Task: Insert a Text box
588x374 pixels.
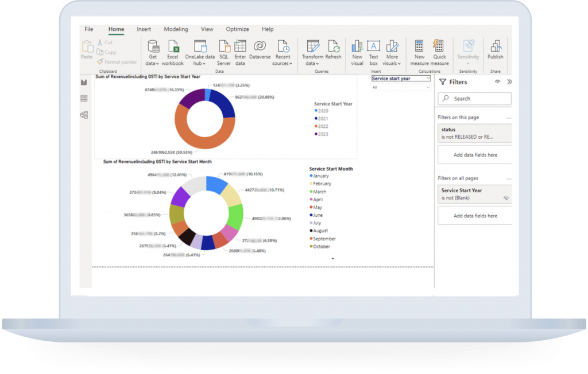Action: tap(373, 53)
